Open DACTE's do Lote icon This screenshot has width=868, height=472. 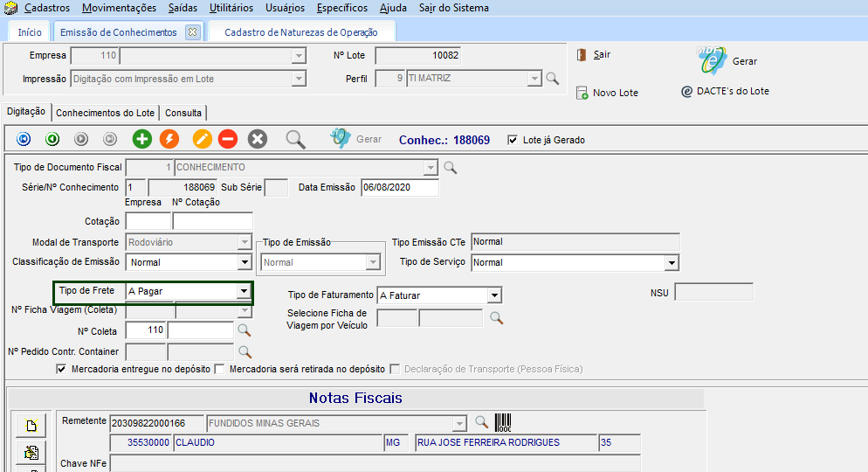tap(686, 92)
